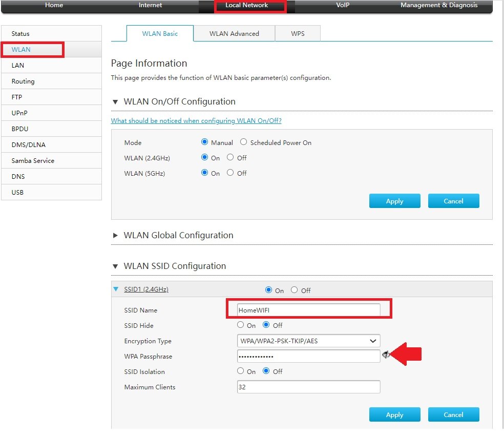Collapse the WLAN On/Off Configuration section

pyautogui.click(x=115, y=102)
